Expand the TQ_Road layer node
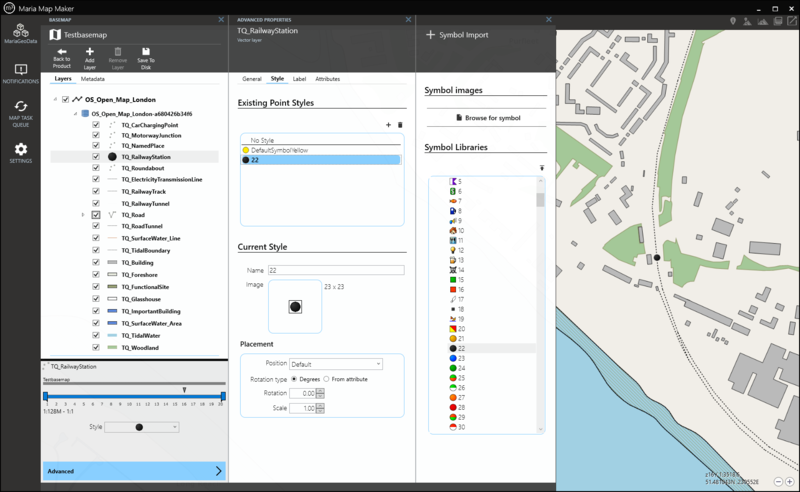 coord(83,215)
